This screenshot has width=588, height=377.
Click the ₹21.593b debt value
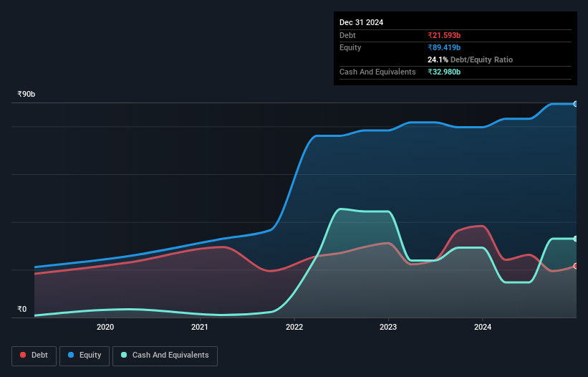click(444, 35)
